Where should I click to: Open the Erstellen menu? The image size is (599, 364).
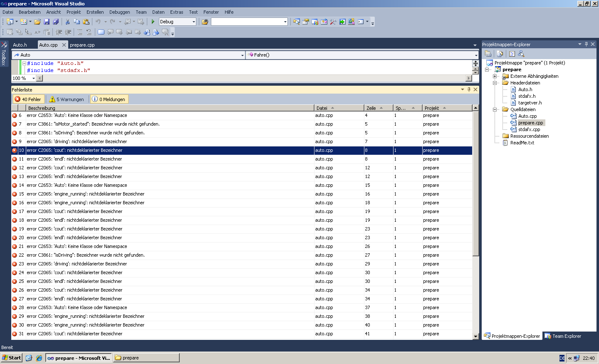tap(95, 12)
